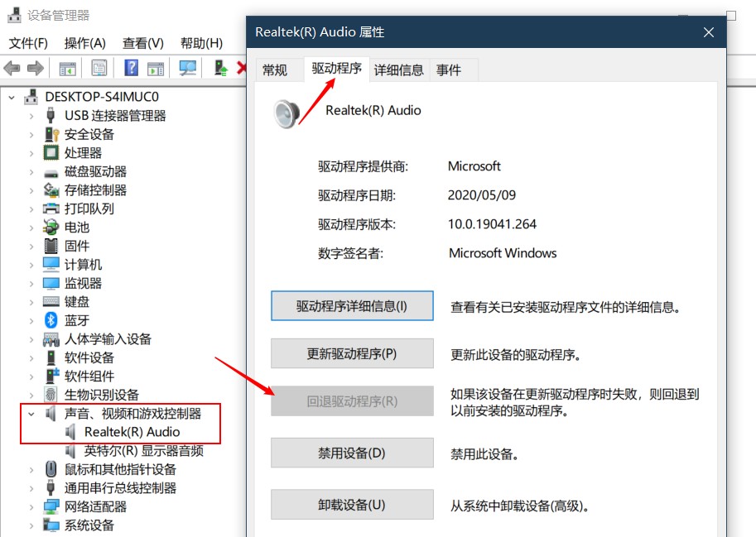Click the Properties toolbar icon

point(99,68)
